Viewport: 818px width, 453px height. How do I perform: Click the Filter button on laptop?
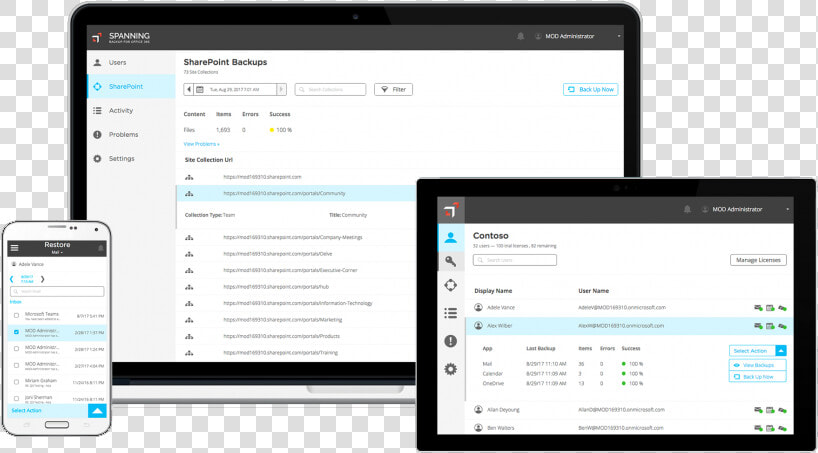(393, 90)
